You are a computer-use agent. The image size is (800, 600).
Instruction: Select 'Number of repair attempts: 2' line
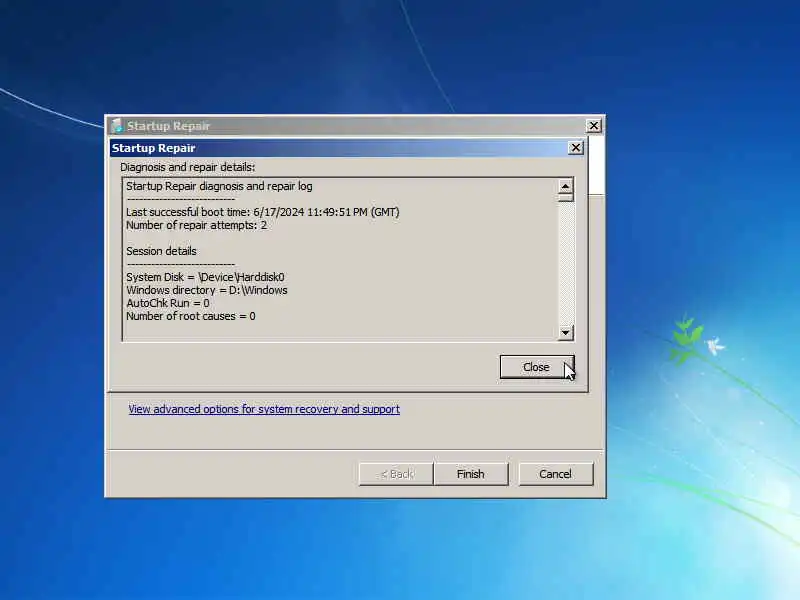pos(196,226)
